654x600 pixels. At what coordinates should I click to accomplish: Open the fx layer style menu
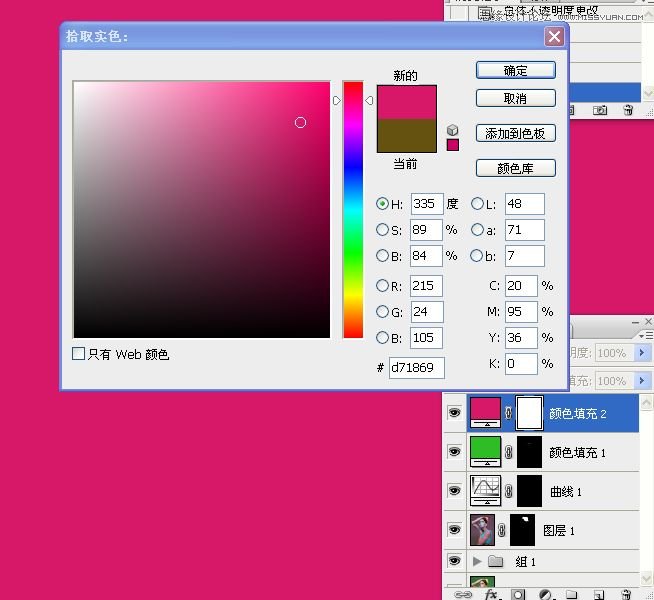coord(491,594)
